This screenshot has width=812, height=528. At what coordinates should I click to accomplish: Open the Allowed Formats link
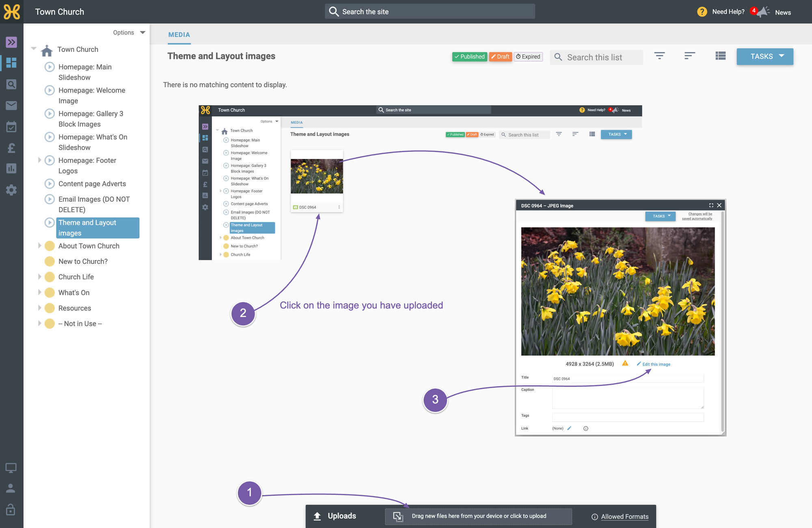(624, 517)
